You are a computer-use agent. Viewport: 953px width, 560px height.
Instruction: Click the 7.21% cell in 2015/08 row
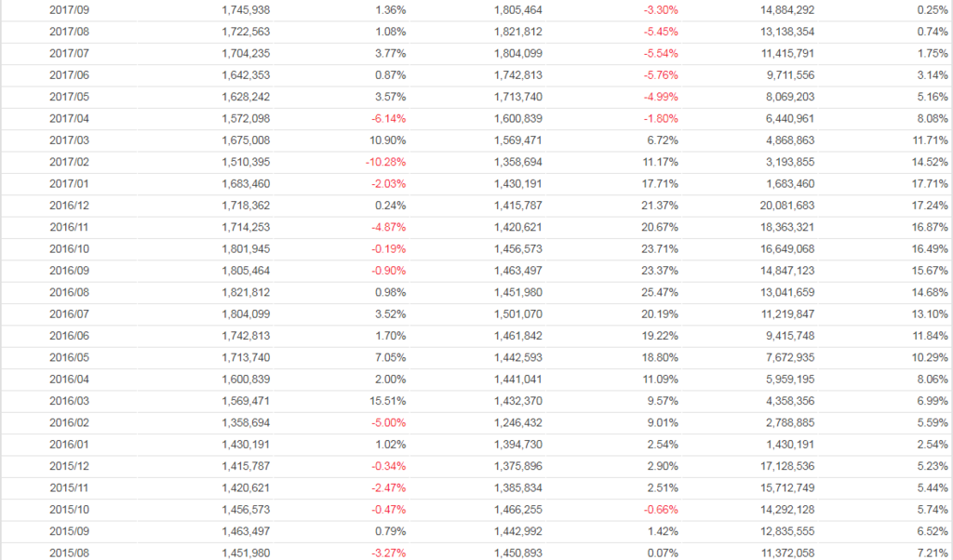coord(932,553)
